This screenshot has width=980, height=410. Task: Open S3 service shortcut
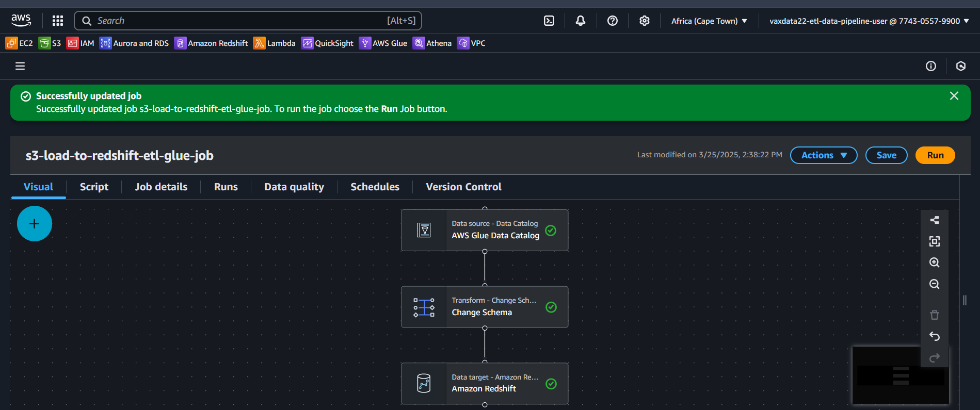50,43
